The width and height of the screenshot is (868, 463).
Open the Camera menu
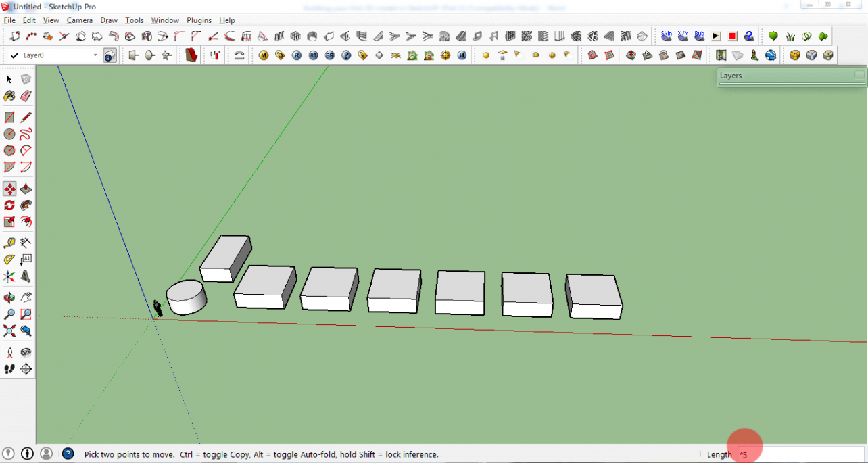coord(80,20)
